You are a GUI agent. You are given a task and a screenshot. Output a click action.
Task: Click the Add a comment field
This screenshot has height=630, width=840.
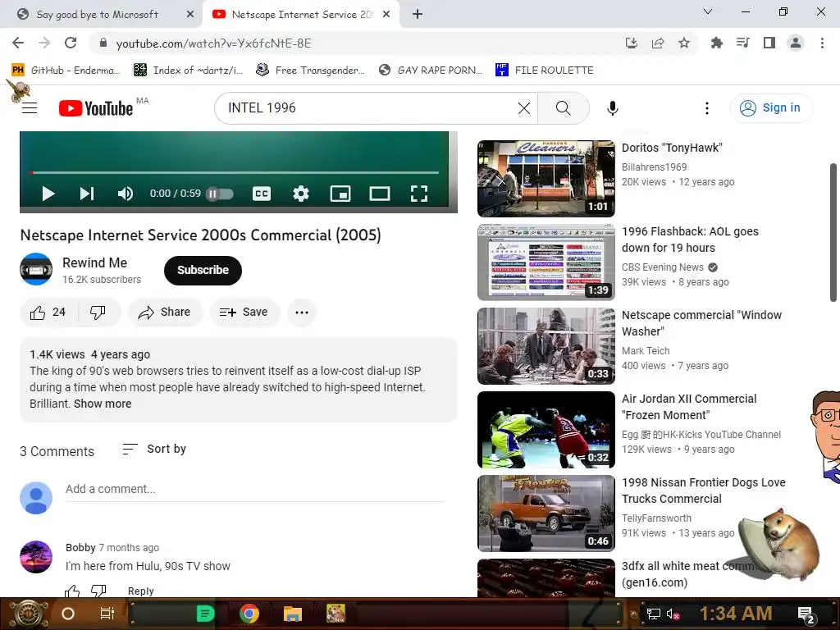pyautogui.click(x=255, y=490)
